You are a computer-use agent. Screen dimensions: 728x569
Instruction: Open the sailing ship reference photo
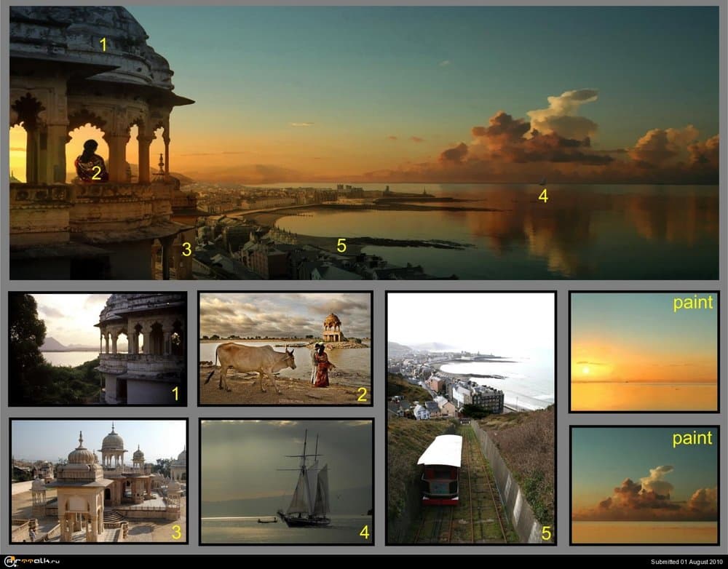tap(285, 481)
